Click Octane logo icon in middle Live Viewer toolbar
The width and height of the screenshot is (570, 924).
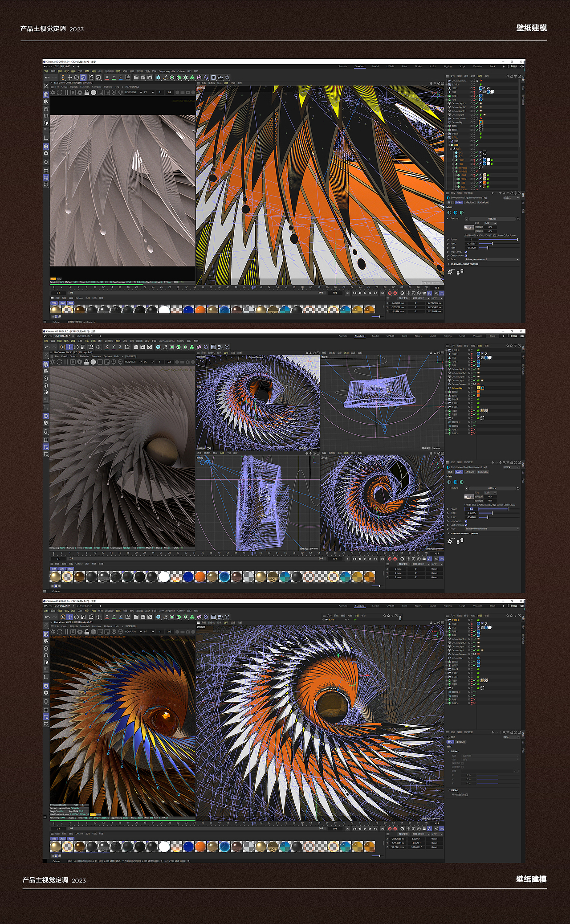53,362
